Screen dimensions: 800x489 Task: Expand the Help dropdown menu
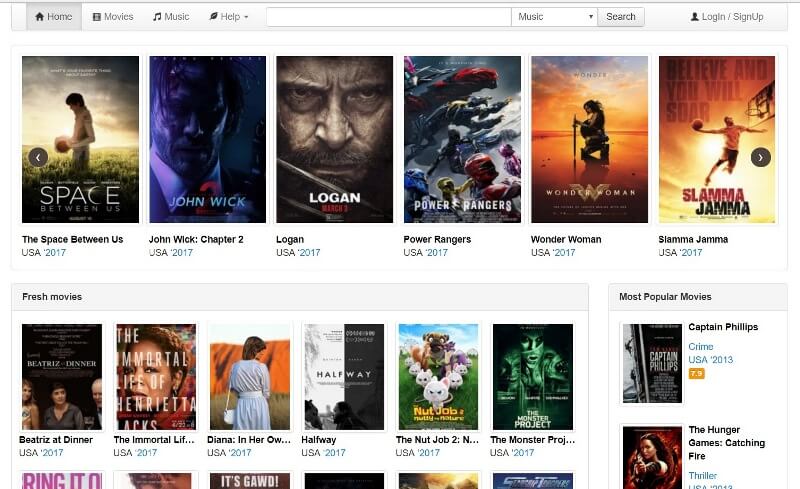click(229, 17)
